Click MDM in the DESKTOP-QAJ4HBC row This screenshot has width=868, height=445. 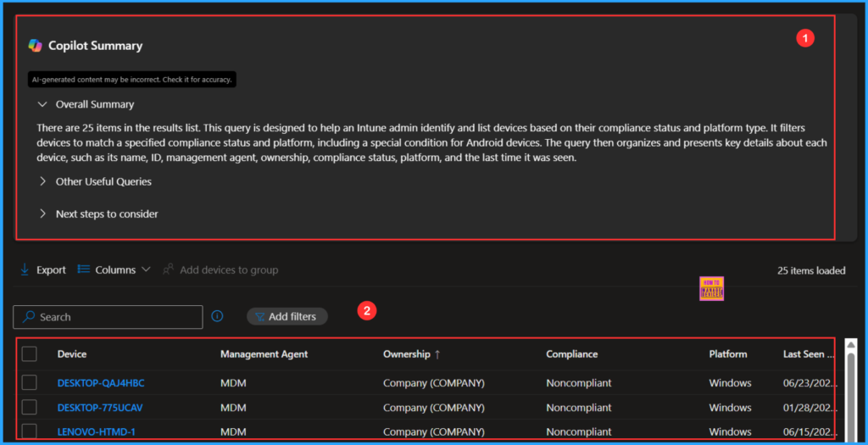[x=233, y=383]
